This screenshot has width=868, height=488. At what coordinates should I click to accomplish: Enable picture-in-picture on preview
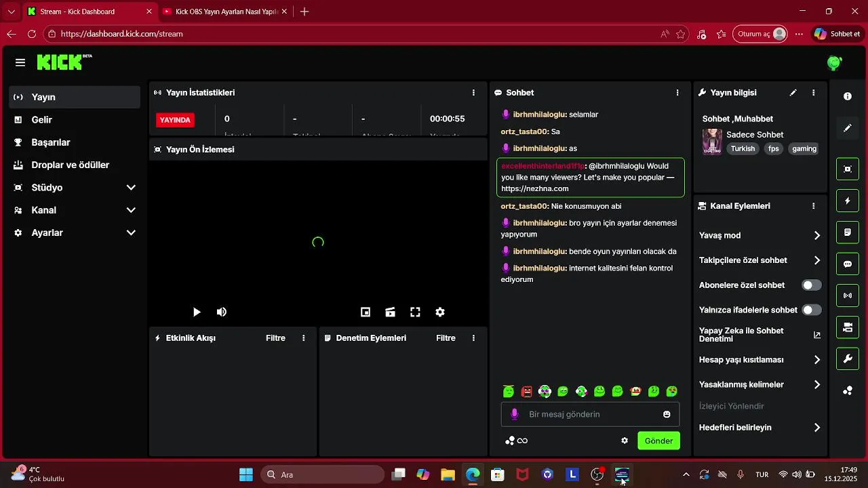point(366,312)
